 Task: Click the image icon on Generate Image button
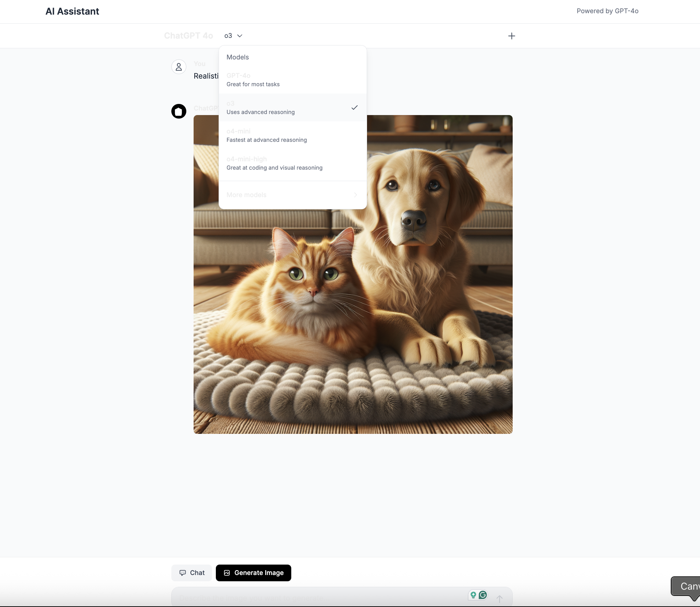(x=227, y=573)
